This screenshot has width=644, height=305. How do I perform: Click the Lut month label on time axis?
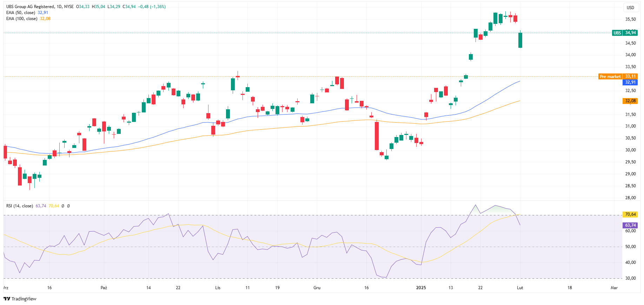point(520,288)
